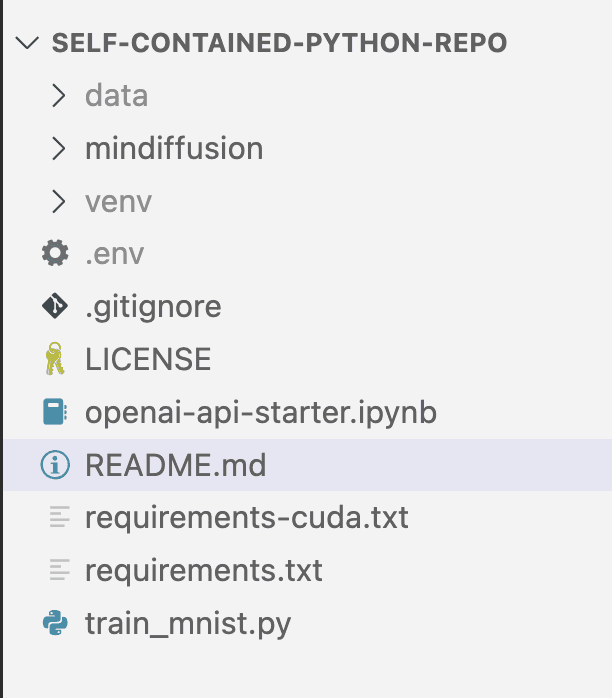
Task: Open the README.md file
Action: click(x=307, y=465)
